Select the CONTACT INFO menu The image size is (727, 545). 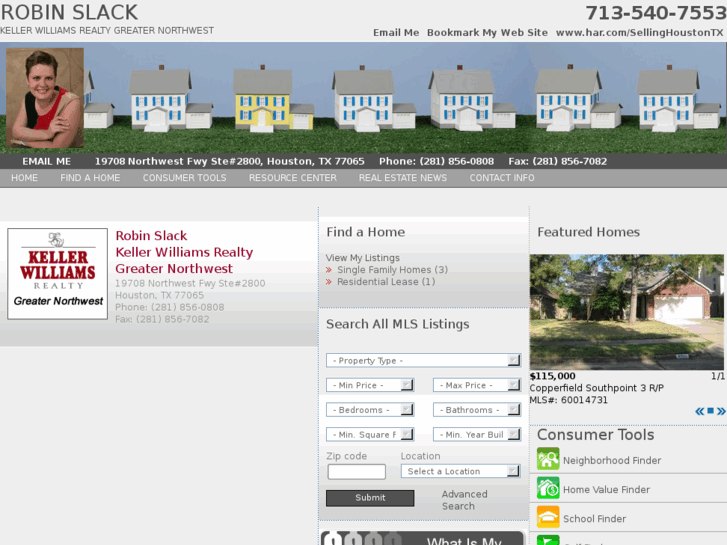point(502,178)
